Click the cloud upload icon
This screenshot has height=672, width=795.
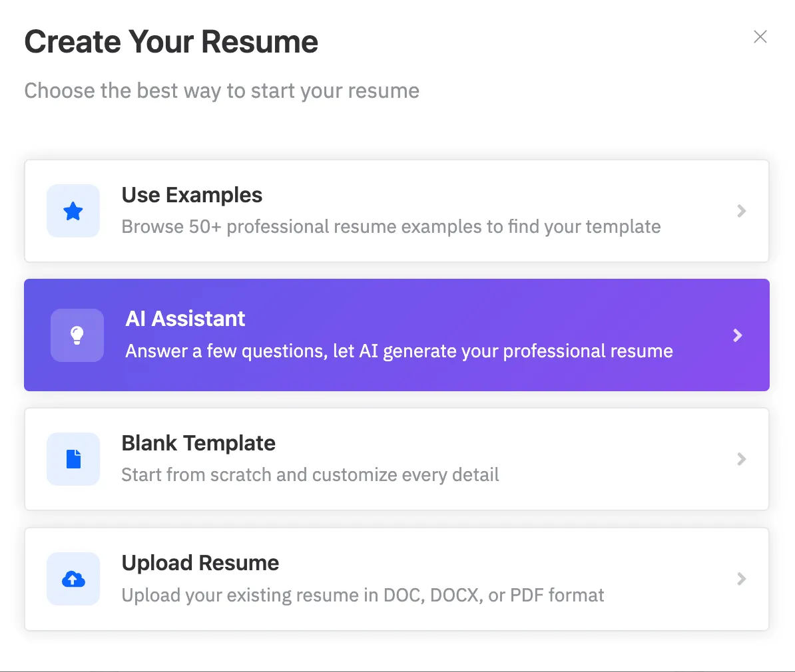(x=73, y=580)
